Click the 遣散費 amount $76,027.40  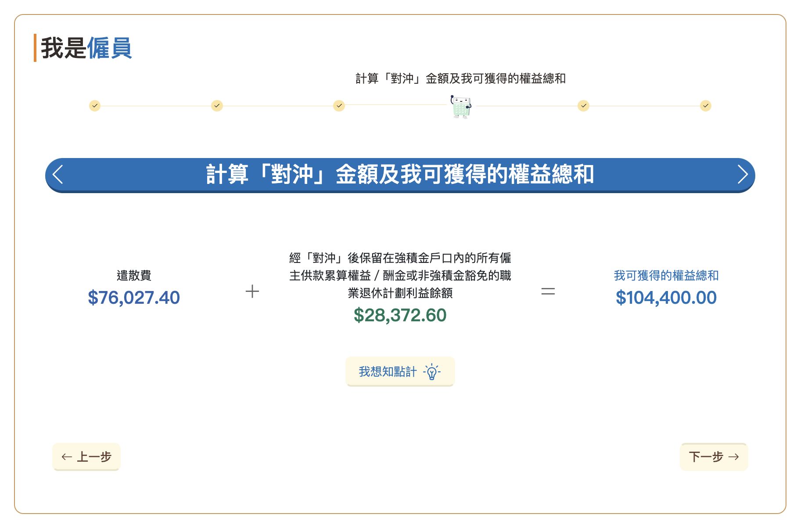[x=134, y=298]
